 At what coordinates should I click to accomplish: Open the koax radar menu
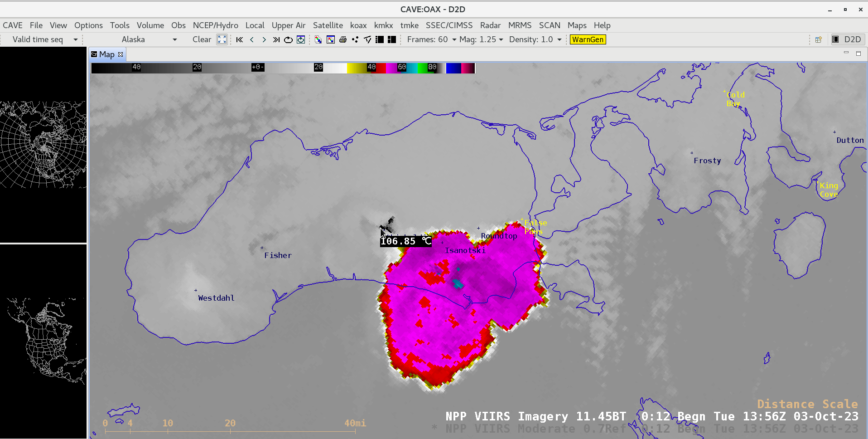(358, 25)
